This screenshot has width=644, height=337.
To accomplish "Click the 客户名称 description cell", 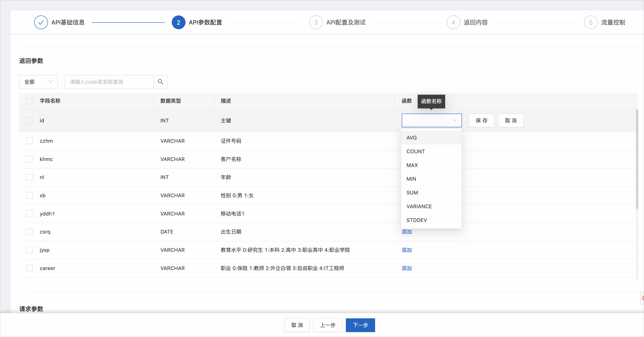I will coord(231,159).
